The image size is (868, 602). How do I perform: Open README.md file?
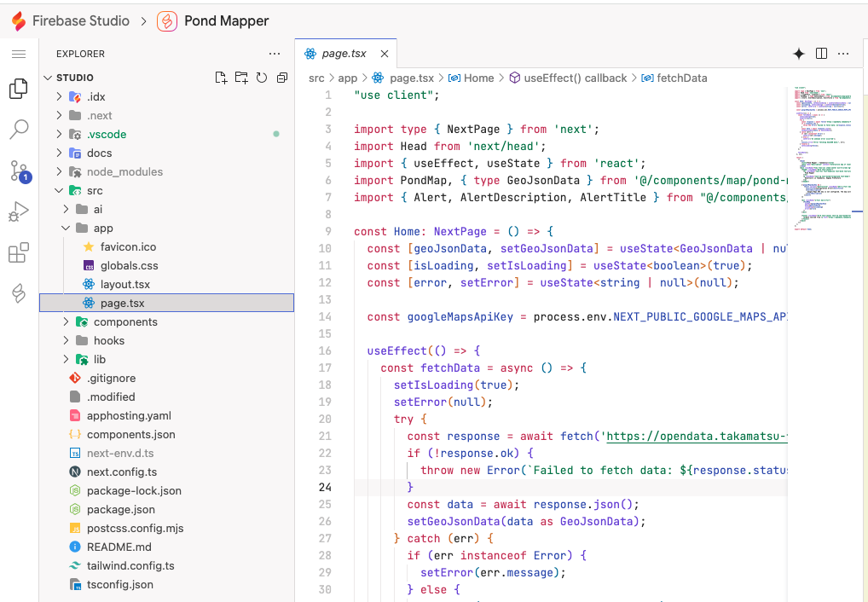point(166,547)
